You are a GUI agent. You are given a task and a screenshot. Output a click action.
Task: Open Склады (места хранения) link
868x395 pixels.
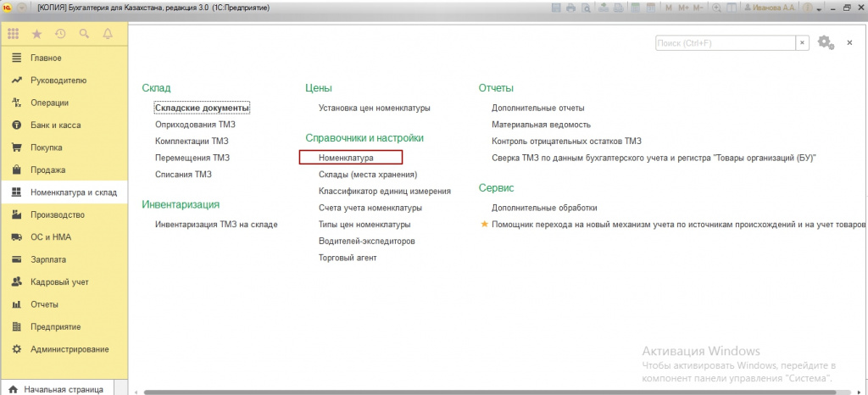coord(368,175)
